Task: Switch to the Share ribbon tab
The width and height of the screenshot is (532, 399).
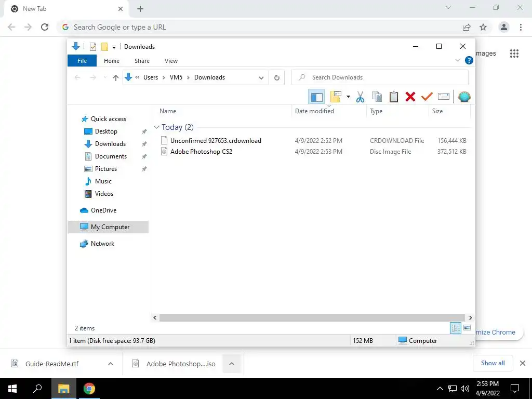Action: [x=142, y=61]
